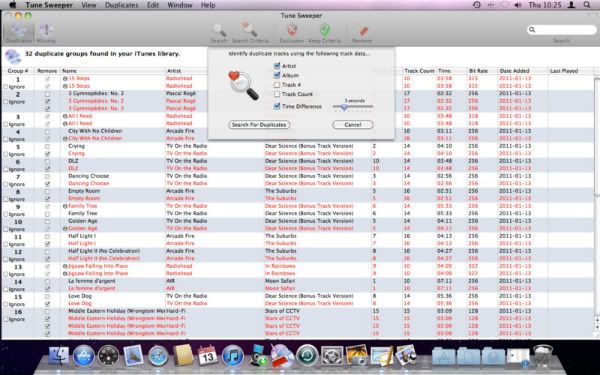This screenshot has width=600, height=375.
Task: Click the volume icon in menu bar
Action: [x=518, y=5]
